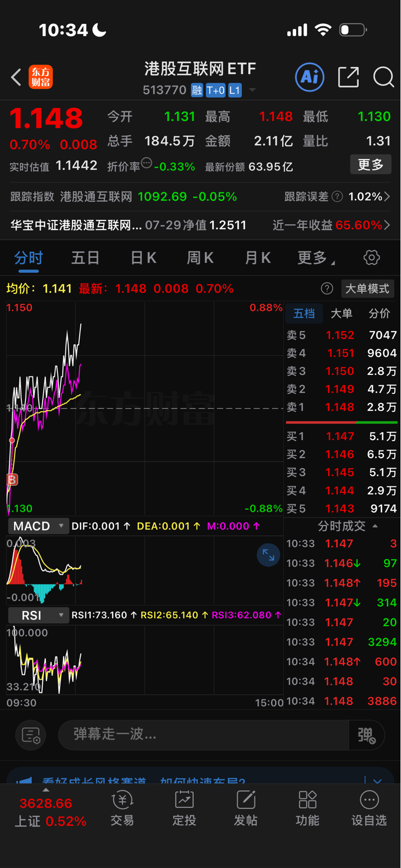Tap the back arrow icon
Viewport: 401px width, 868px height.
click(x=16, y=78)
